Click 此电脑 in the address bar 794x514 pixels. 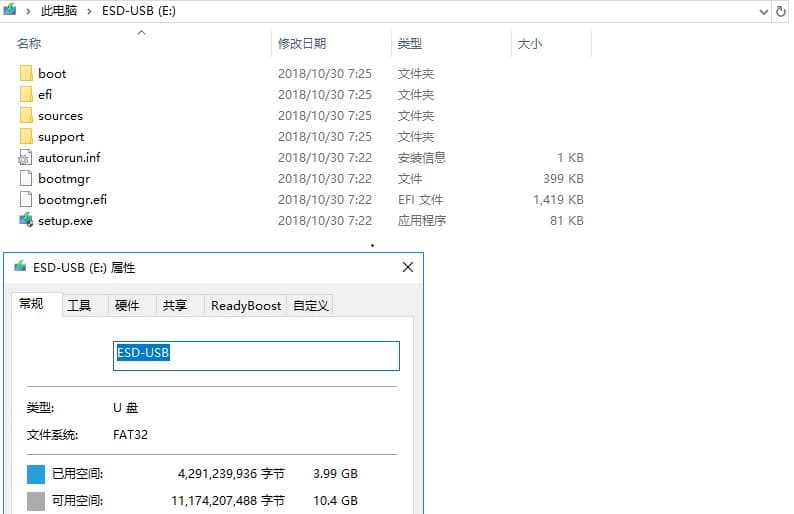pos(59,11)
